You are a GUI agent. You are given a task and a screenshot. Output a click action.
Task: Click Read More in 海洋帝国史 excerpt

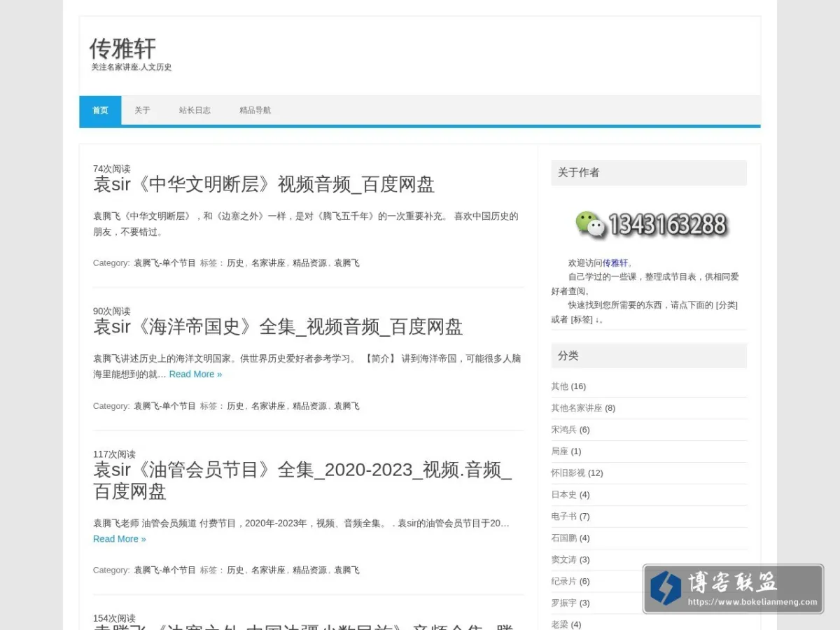pos(195,374)
